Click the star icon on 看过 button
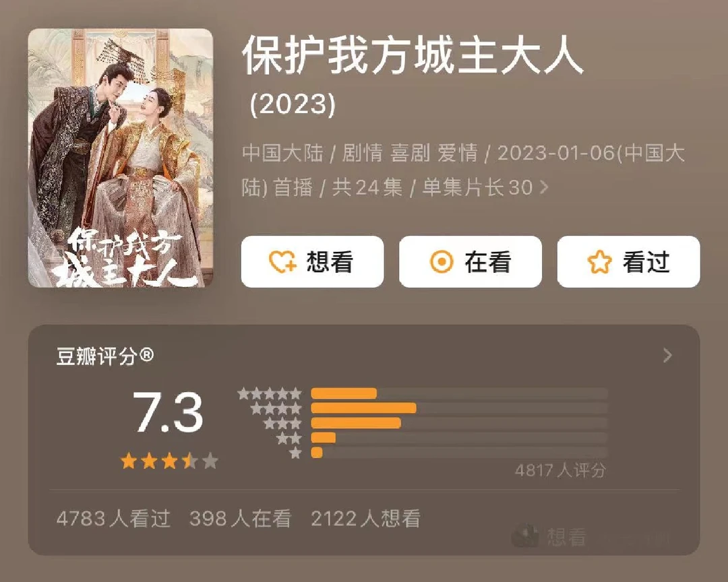This screenshot has height=582, width=728. pos(599,262)
